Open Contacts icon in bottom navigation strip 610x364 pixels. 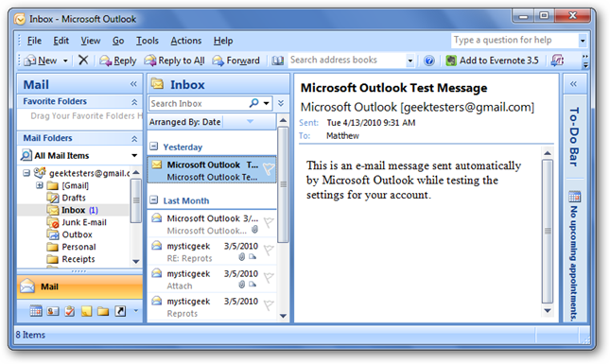coord(53,311)
